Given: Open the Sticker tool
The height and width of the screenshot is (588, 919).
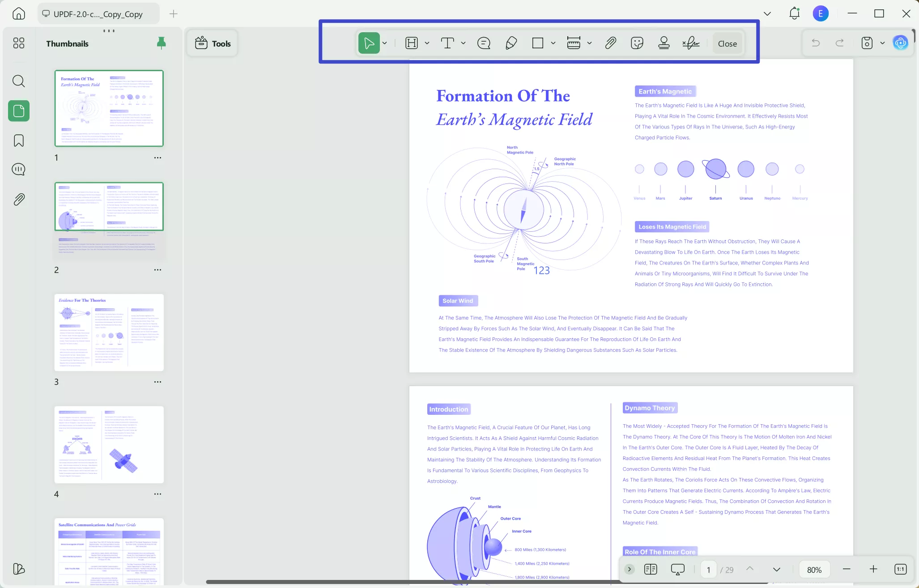Looking at the screenshot, I should click(x=637, y=43).
